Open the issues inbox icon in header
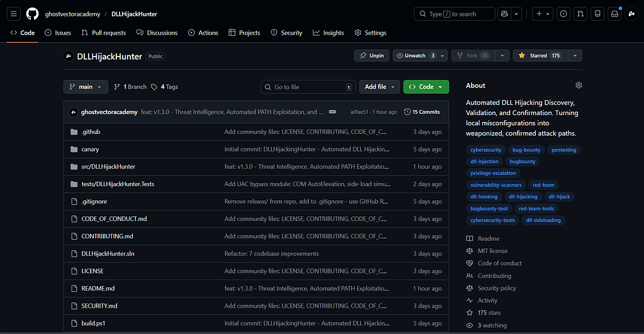 point(563,14)
